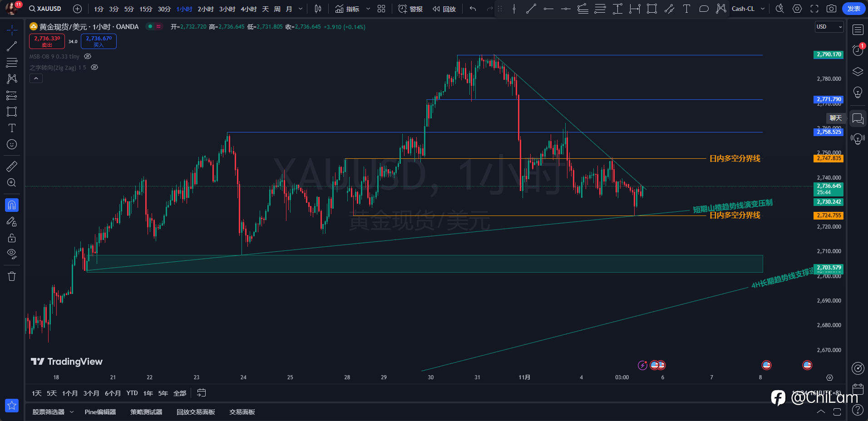Toggle visibility of Zig Zag indicator
Viewport: 868px width, 421px height.
pos(94,68)
